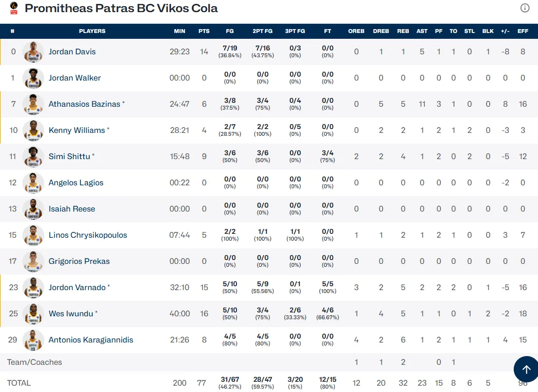Open Jordon Varnado player profile
Viewport: 538px width, 392px height.
(x=77, y=287)
